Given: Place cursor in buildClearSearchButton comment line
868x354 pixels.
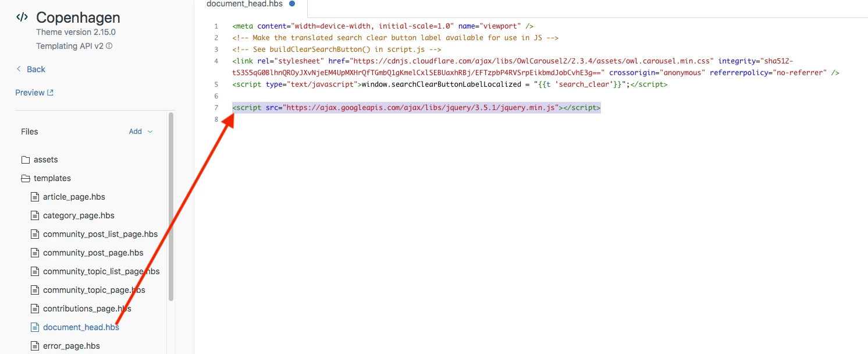Looking at the screenshot, I should pos(336,49).
